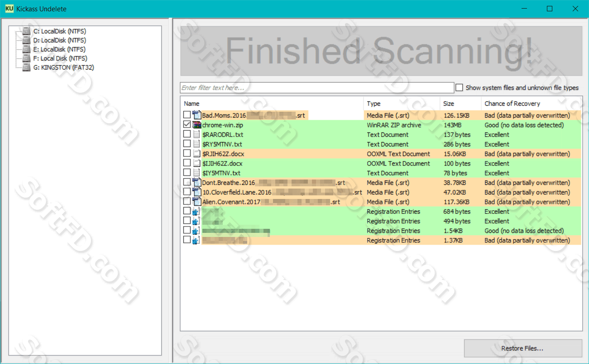
Task: Click the Alien.Covenant.2017 subtitle file icon
Action: pyautogui.click(x=196, y=202)
